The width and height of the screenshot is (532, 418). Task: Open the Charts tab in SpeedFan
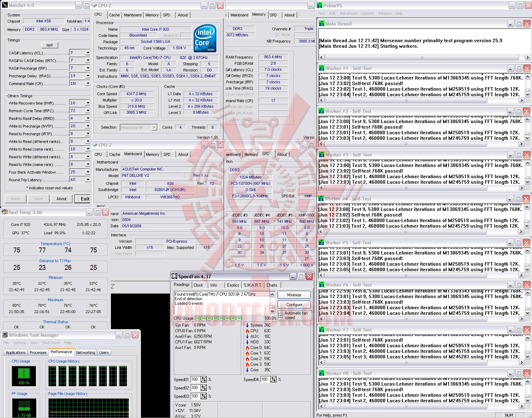pos(272,285)
